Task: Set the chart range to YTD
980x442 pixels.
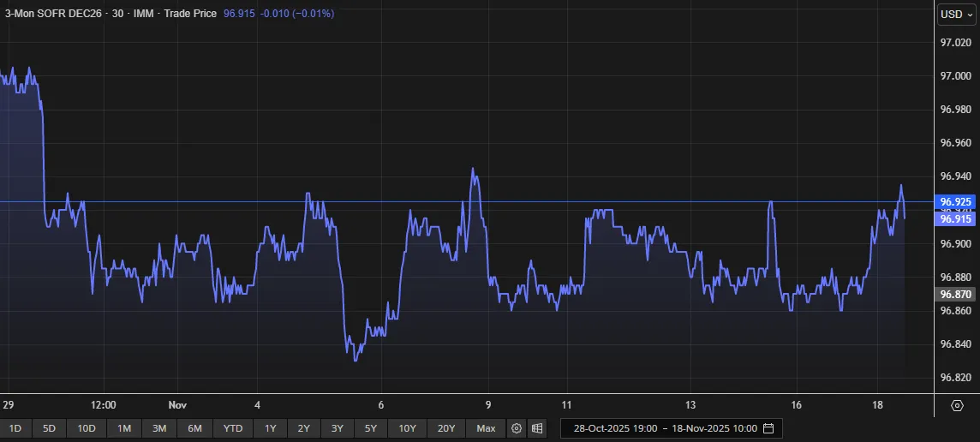Action: pyautogui.click(x=233, y=428)
